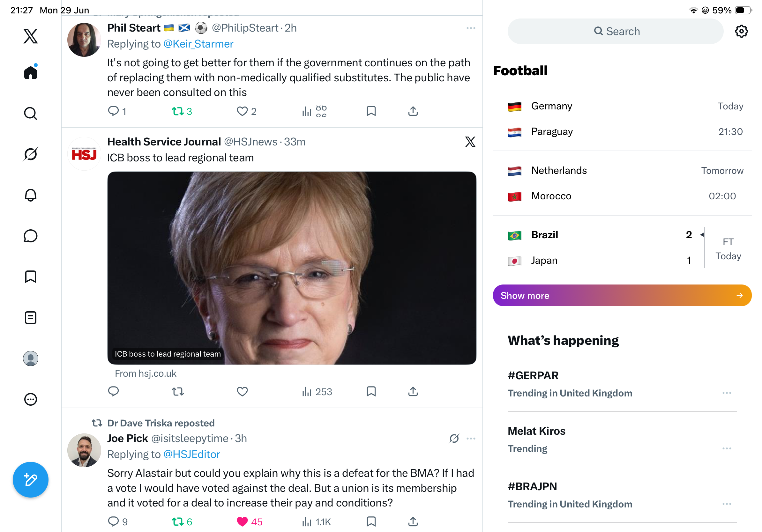Open more options for #GERPAR trend
This screenshot has width=762, height=532.
click(727, 393)
